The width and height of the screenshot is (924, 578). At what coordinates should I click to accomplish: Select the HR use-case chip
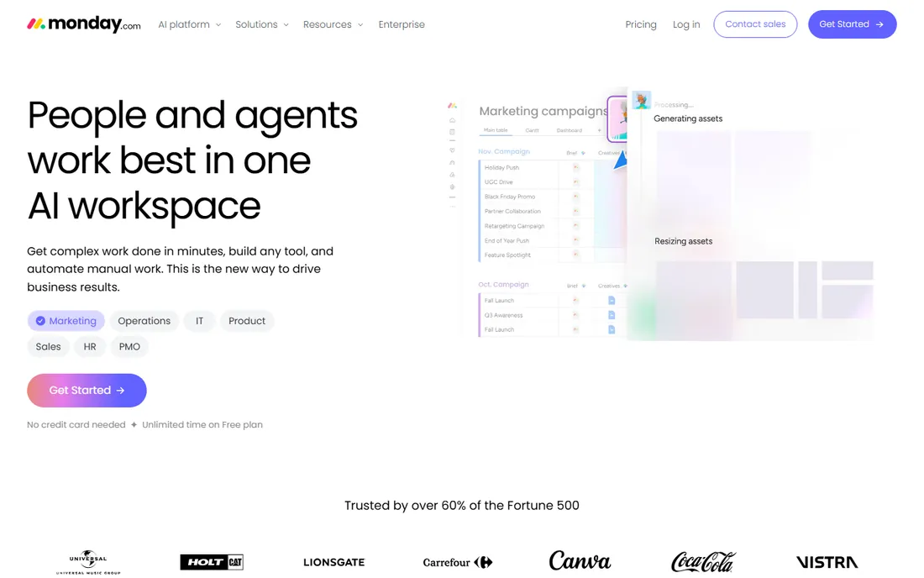click(x=90, y=346)
